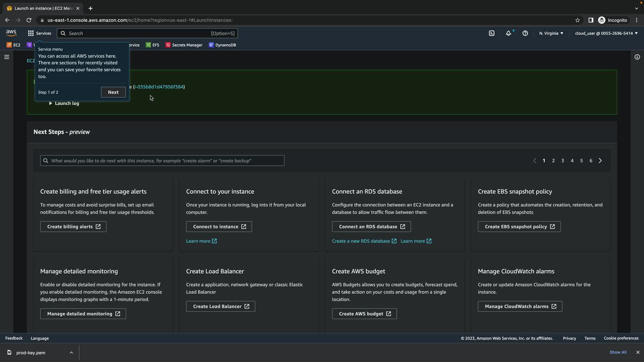This screenshot has height=362, width=644.
Task: Go to page 3 of next steps
Action: (562, 161)
